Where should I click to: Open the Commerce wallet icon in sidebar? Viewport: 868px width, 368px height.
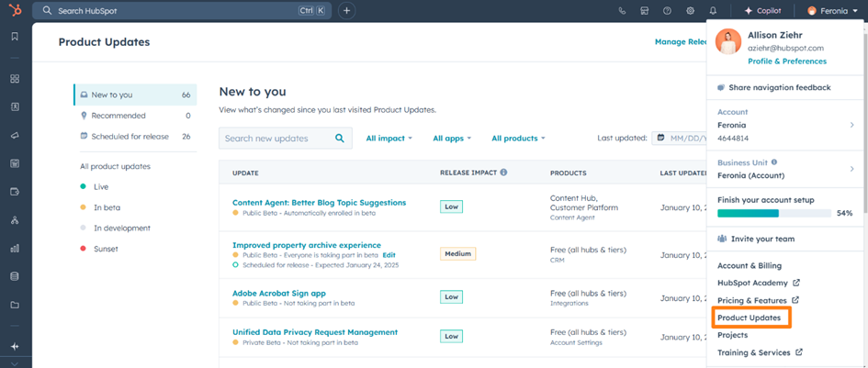point(15,192)
